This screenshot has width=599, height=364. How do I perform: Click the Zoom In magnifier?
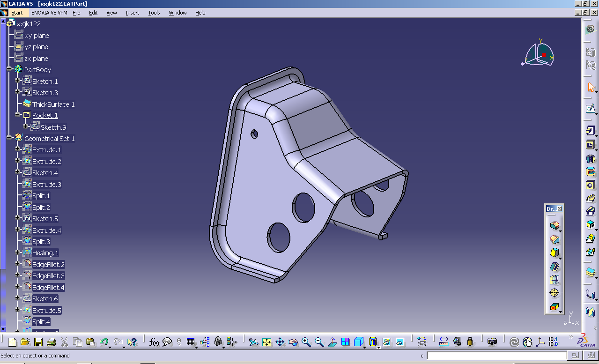(306, 342)
